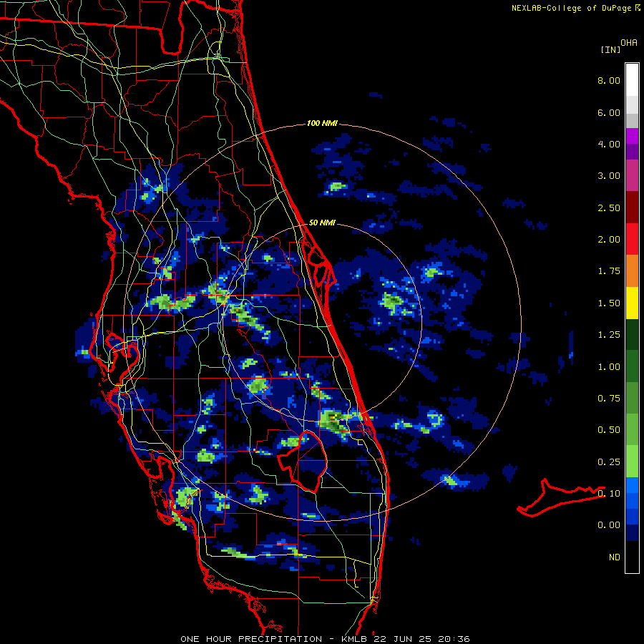Screen dimensions: 644x644
Task: Pick the white swatch atop the scale
Action: 632,80
